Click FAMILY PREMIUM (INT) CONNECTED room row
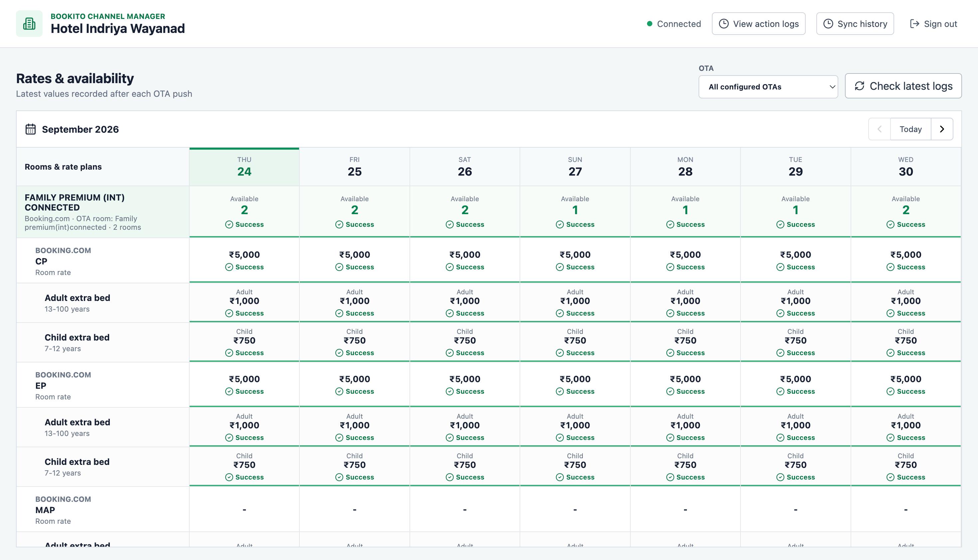The image size is (978, 560). coord(103,212)
